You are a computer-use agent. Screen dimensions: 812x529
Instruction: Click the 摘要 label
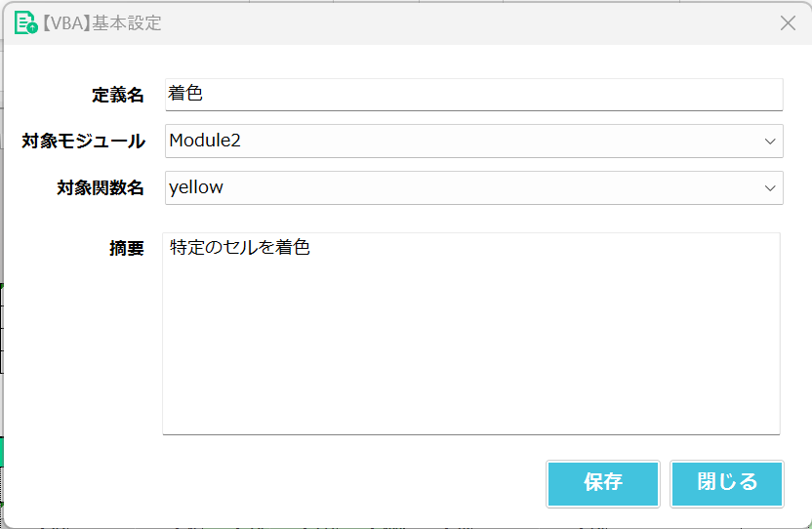[x=126, y=249]
